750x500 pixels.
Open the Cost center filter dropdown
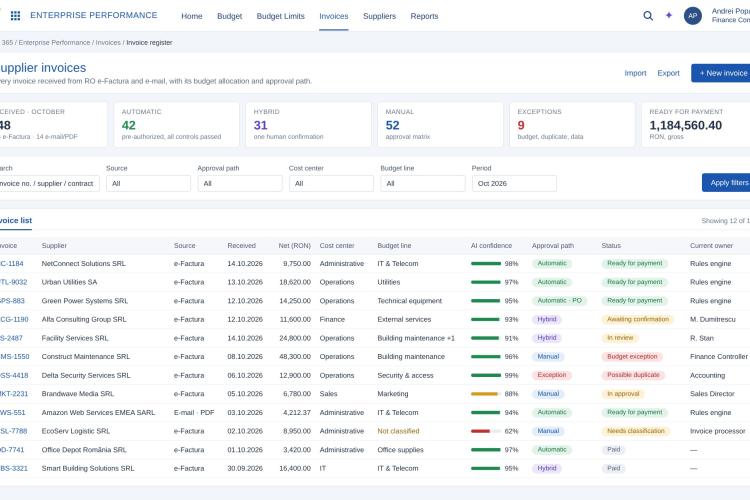coord(331,183)
